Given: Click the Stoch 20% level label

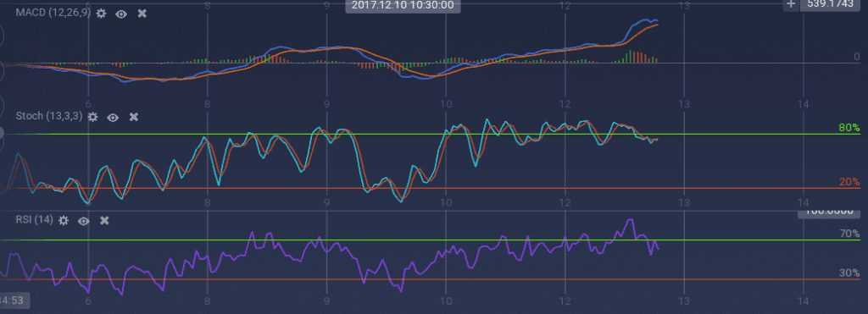Looking at the screenshot, I should pyautogui.click(x=849, y=182).
